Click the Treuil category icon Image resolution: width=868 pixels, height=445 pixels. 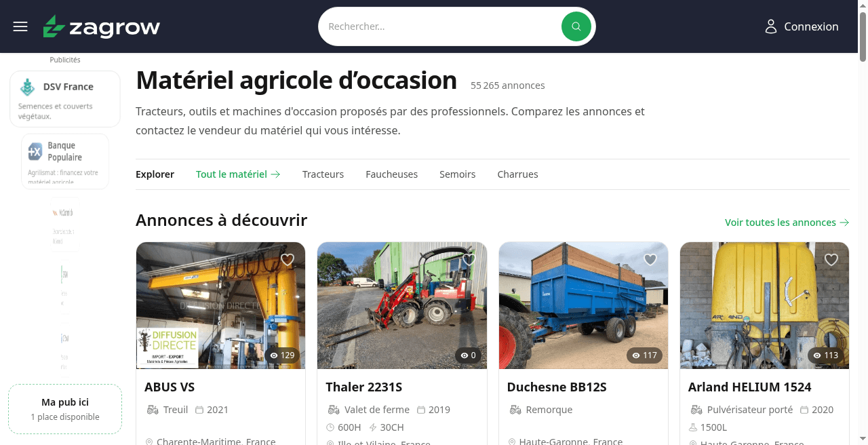coord(152,410)
